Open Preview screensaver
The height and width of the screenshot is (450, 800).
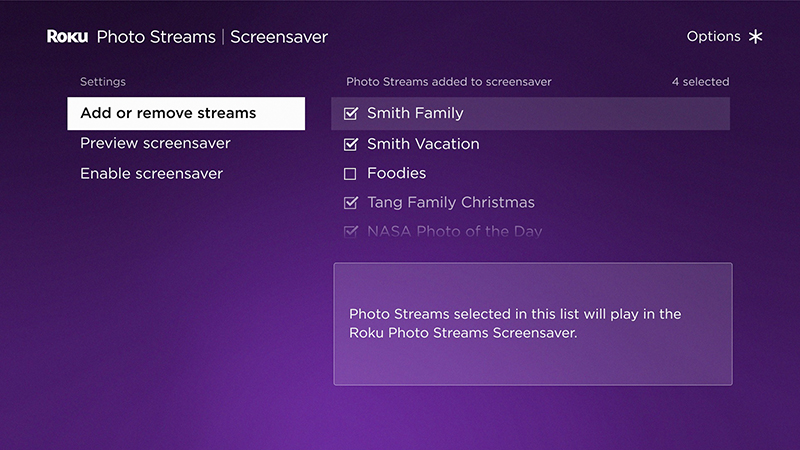coord(155,143)
